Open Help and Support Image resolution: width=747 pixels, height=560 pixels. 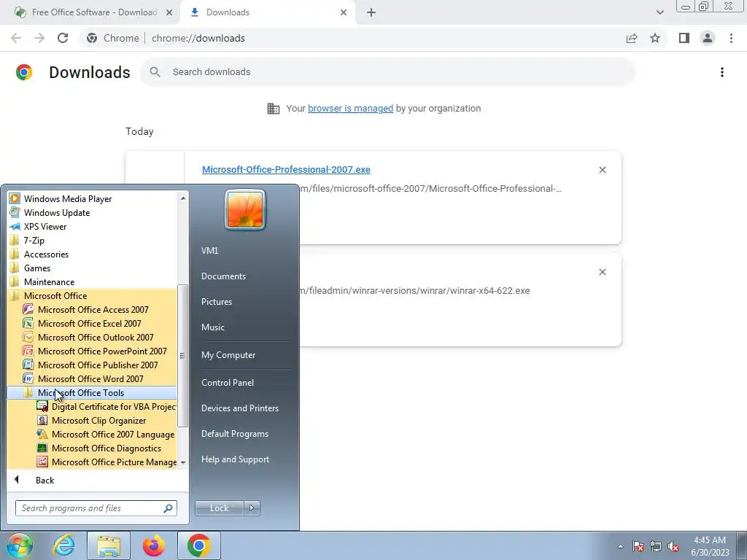[x=235, y=459]
